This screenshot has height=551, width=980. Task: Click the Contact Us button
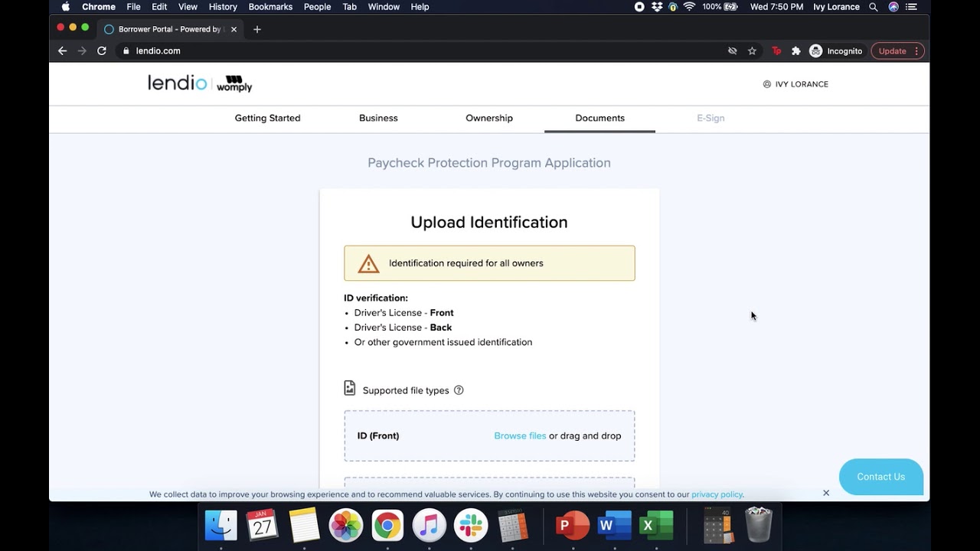[x=881, y=477]
